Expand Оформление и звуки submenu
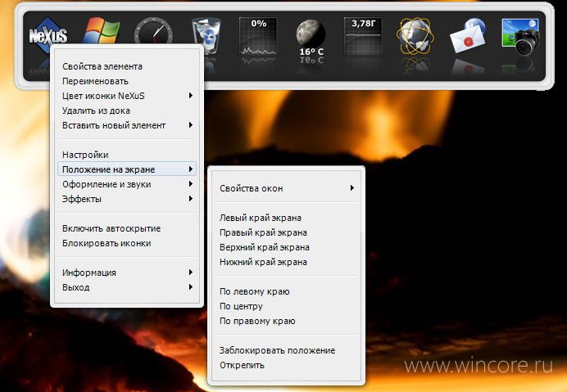This screenshot has height=392, width=567. pos(127,184)
